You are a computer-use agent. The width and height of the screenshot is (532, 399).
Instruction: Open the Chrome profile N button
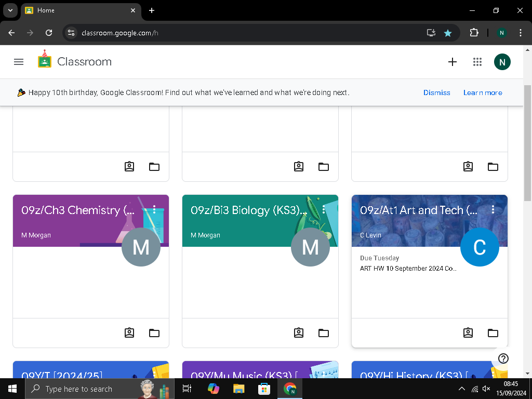click(x=502, y=33)
